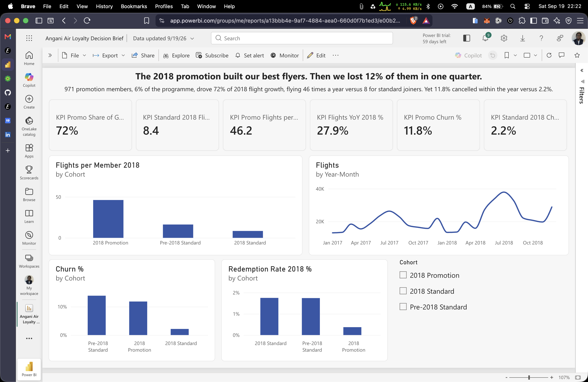Viewport: 588px width, 382px height.
Task: Click the notifications bell icon
Action: coord(485,38)
